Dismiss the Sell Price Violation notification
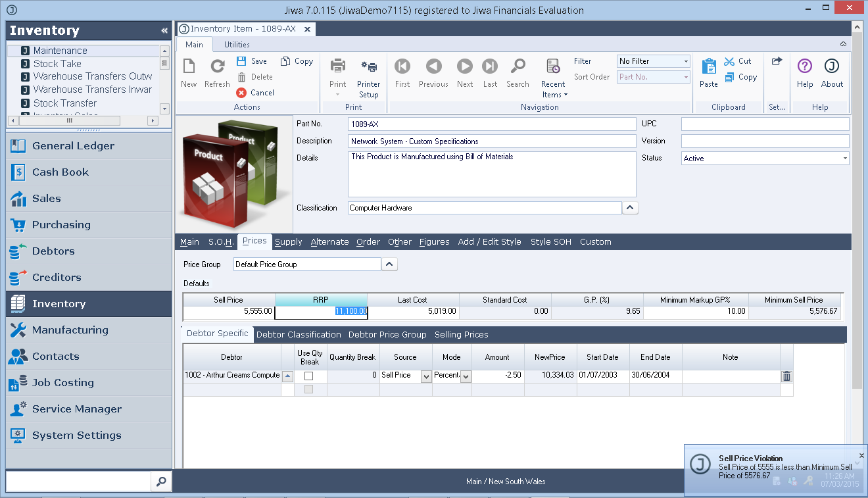Image resolution: width=868 pixels, height=498 pixels. 861,455
